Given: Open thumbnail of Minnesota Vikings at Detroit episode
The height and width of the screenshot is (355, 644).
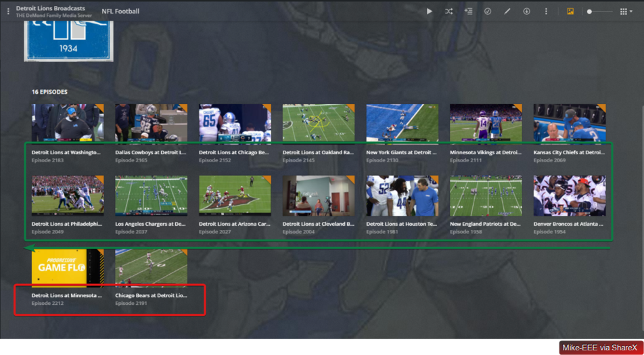Looking at the screenshot, I should coord(486,122).
